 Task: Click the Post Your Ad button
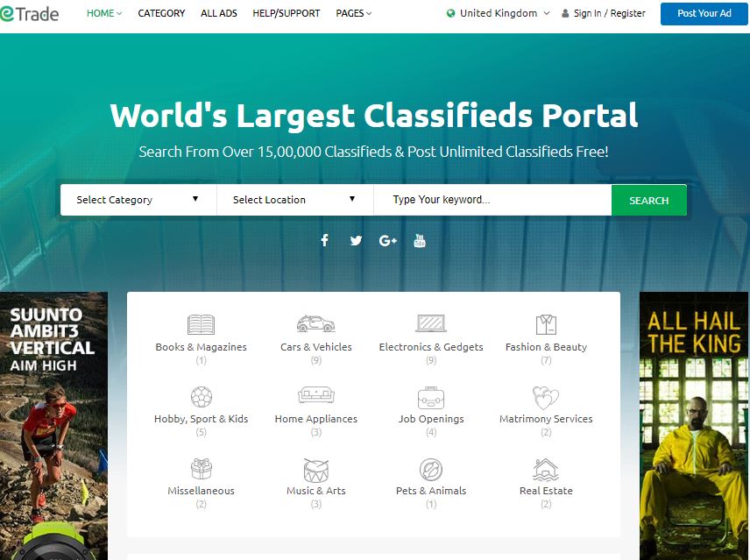(x=704, y=14)
